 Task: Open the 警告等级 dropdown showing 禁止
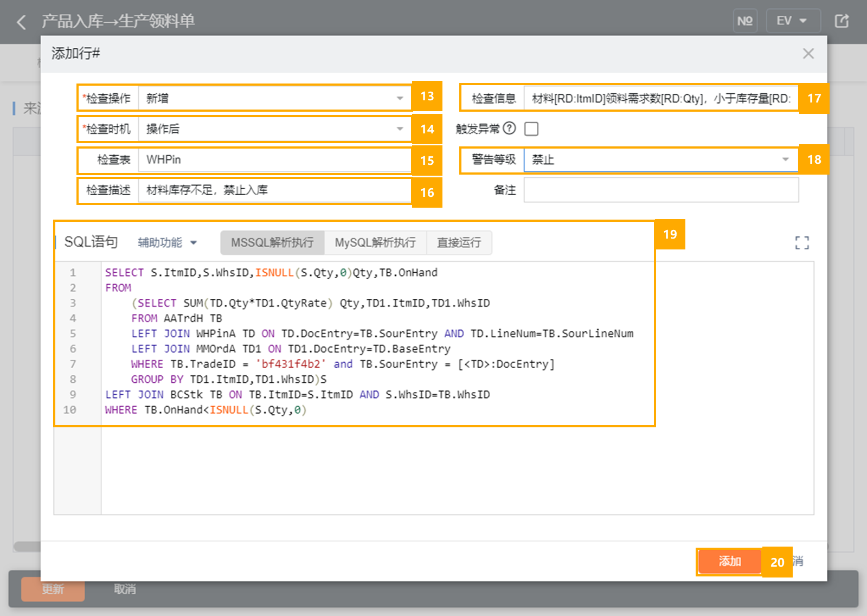pos(661,160)
